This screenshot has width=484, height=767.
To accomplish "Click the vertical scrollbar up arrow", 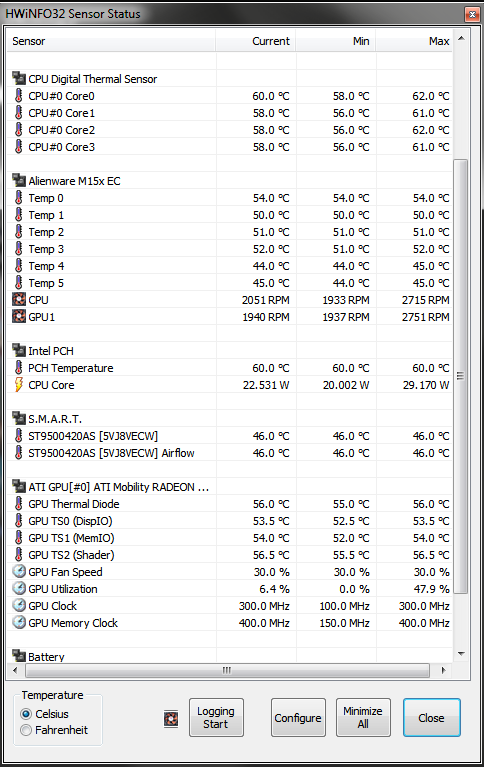I will point(461,38).
